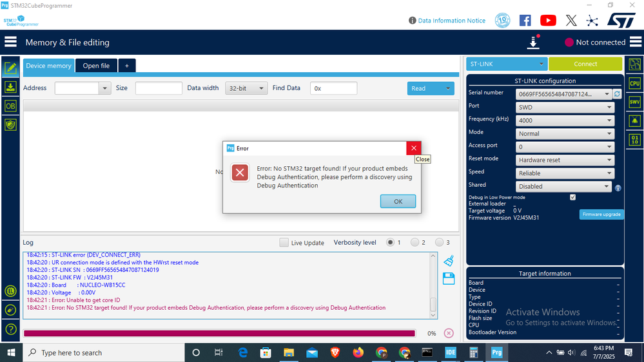This screenshot has width=644, height=362.
Task: Click the progress bar at 0%
Action: click(219, 333)
